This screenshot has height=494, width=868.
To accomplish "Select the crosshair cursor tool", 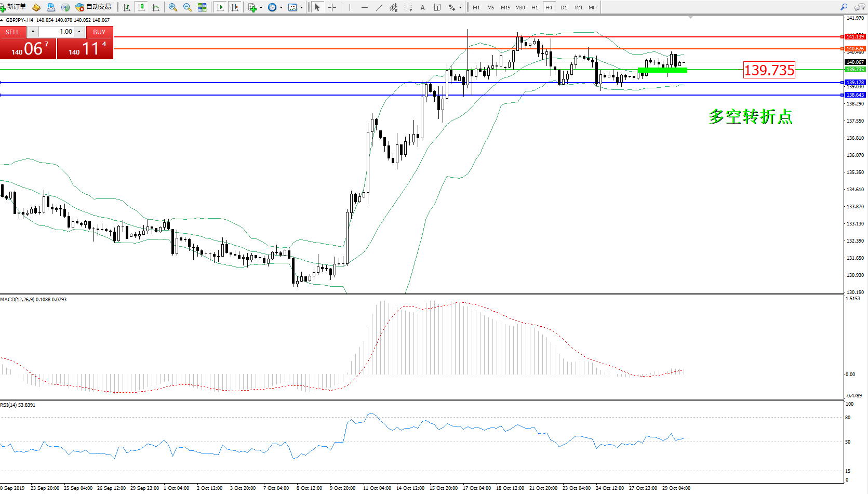I will 332,7.
